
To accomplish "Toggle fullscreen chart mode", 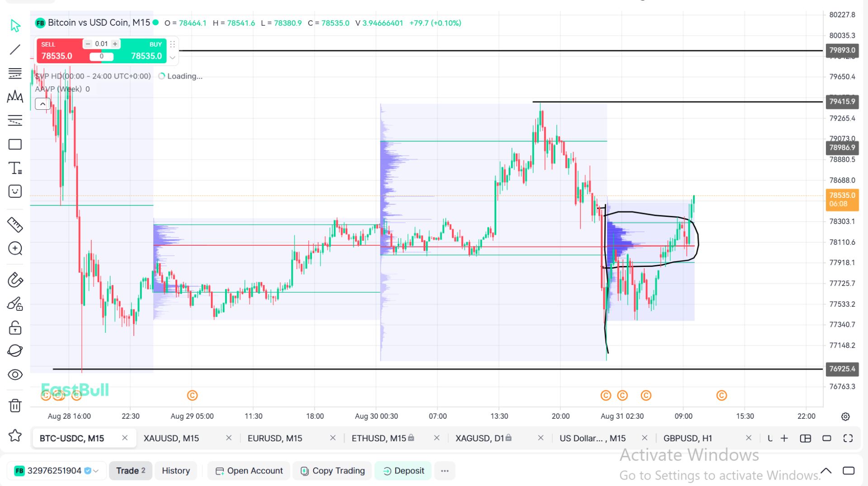I will [x=848, y=438].
